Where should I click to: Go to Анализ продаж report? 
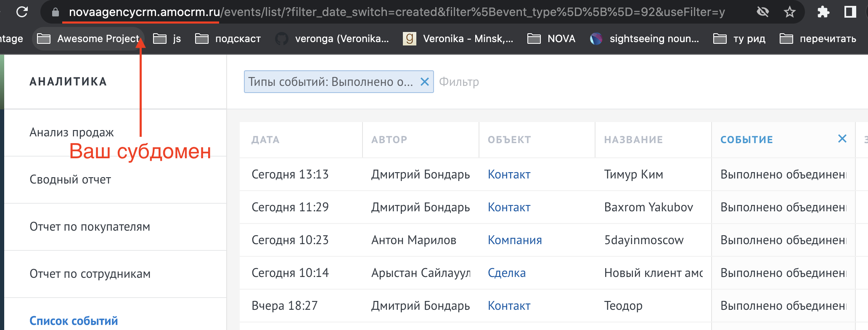pos(71,132)
